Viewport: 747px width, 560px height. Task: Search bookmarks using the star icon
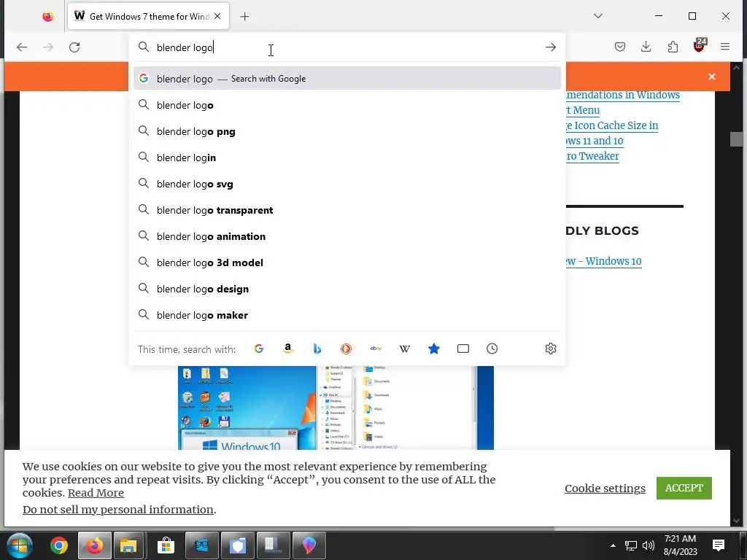point(433,349)
